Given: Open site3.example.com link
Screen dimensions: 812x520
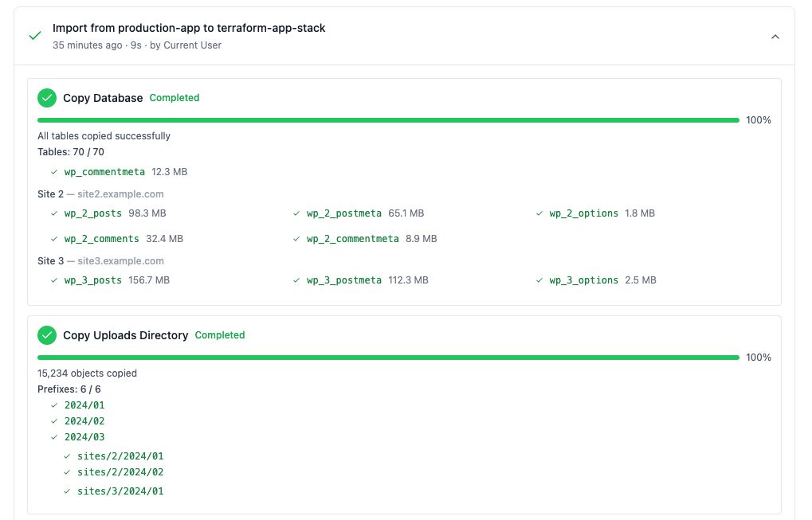Looking at the screenshot, I should [x=120, y=260].
